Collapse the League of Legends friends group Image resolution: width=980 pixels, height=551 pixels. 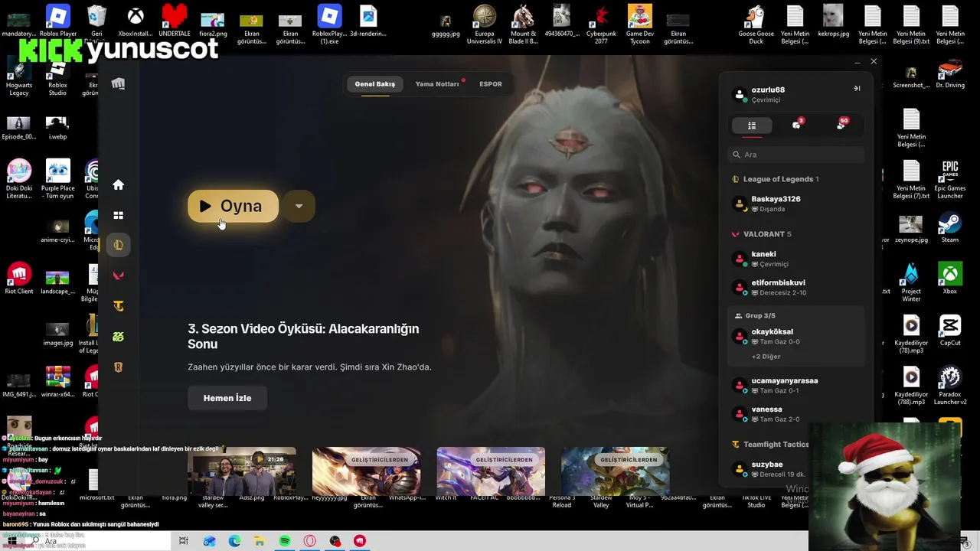click(x=776, y=179)
